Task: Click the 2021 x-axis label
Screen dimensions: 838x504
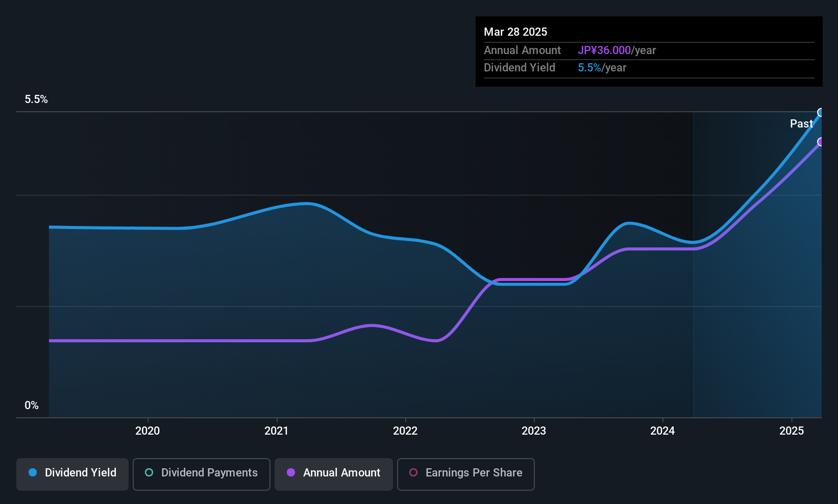Action: [x=276, y=431]
